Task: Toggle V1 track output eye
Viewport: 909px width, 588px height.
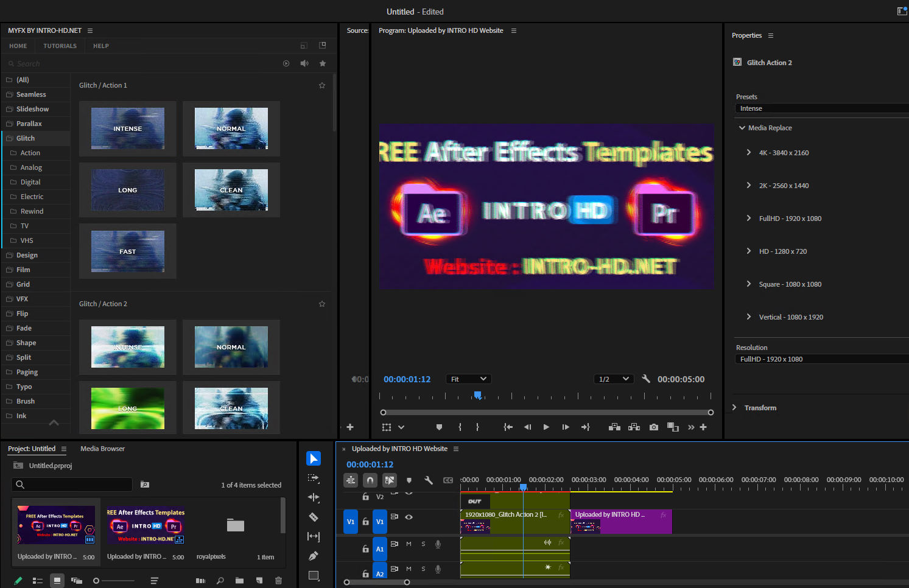Action: (x=409, y=517)
